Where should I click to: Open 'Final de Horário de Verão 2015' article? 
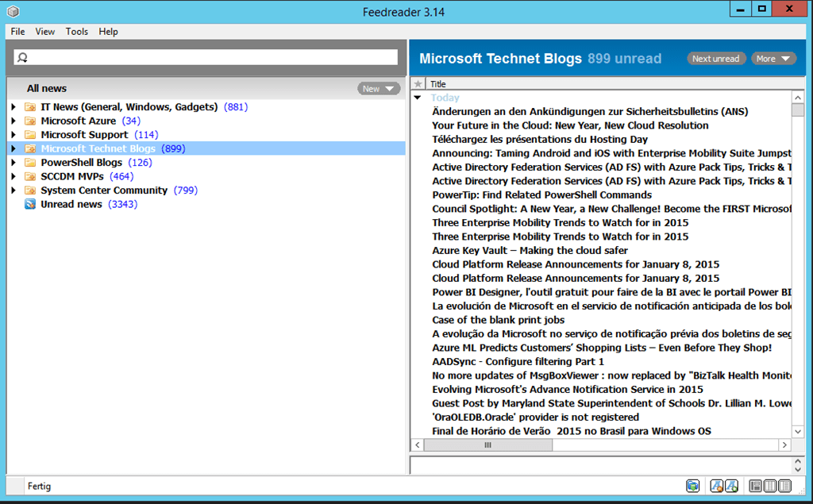click(x=572, y=432)
